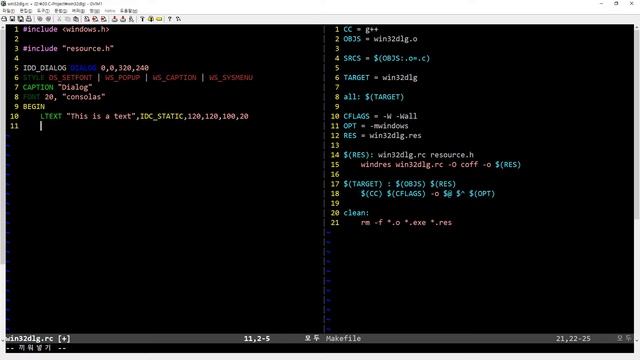Click the $(CC) $(CFLAGS) command line
The width and height of the screenshot is (640, 360).
[x=428, y=193]
